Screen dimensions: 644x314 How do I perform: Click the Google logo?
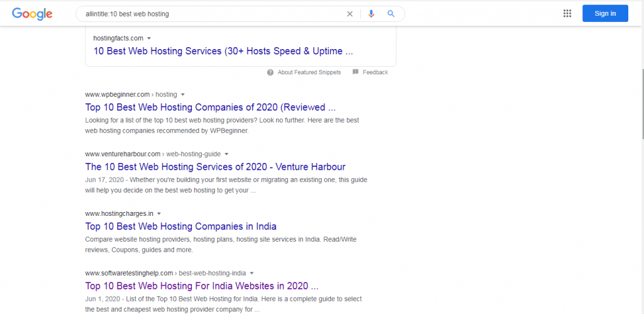[x=32, y=14]
